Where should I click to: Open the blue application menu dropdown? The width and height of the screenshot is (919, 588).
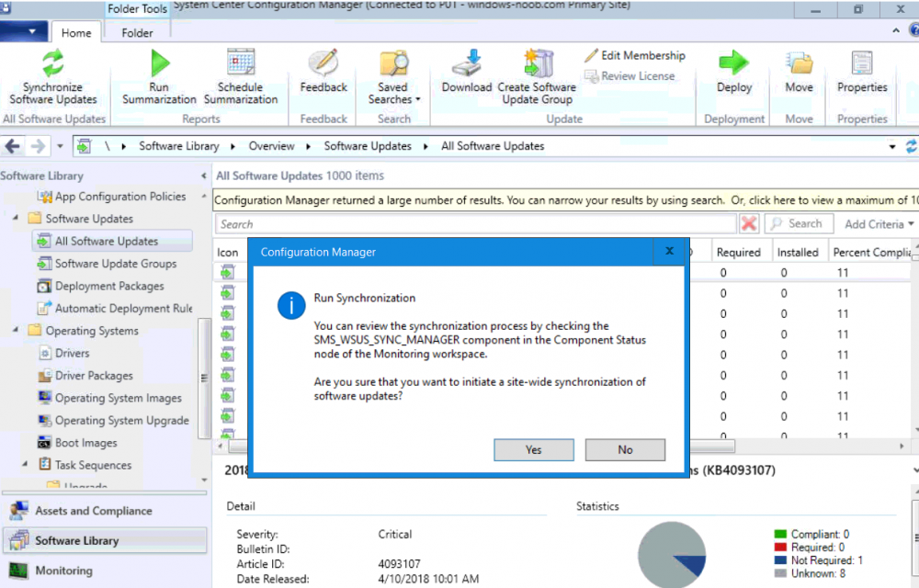coord(23,31)
